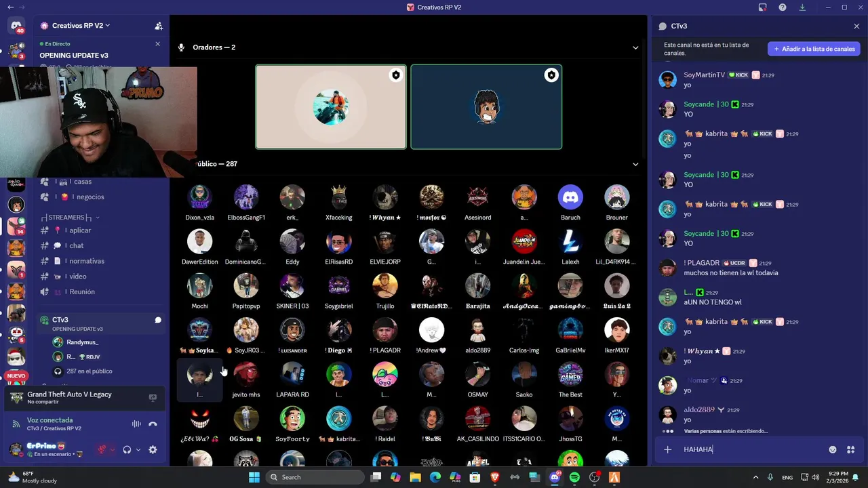Open the Discord help question mark icon
Screen dimensions: 868x488
click(783, 7)
